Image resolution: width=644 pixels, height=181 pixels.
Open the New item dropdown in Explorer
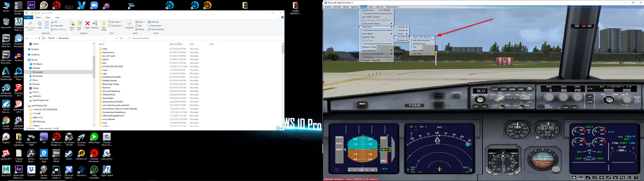115,22
